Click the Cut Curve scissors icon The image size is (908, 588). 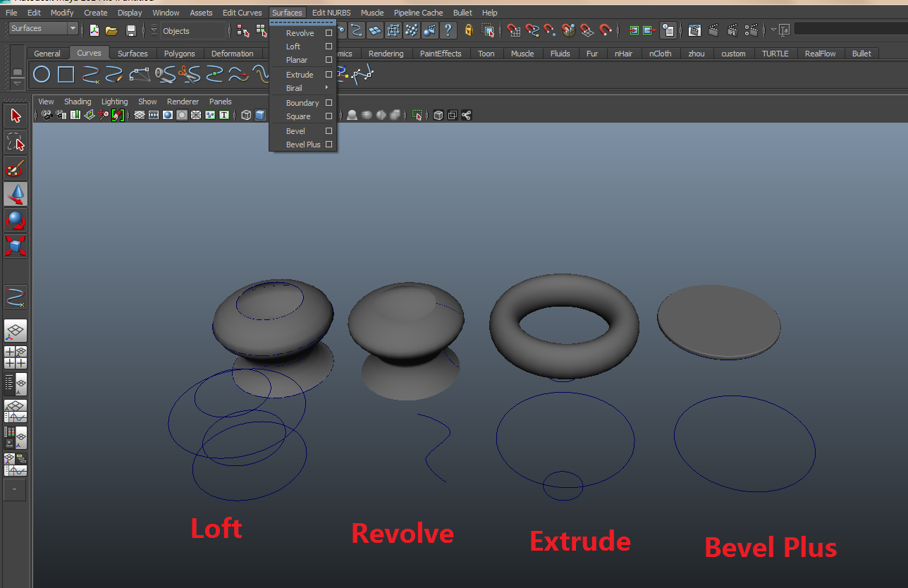click(188, 74)
